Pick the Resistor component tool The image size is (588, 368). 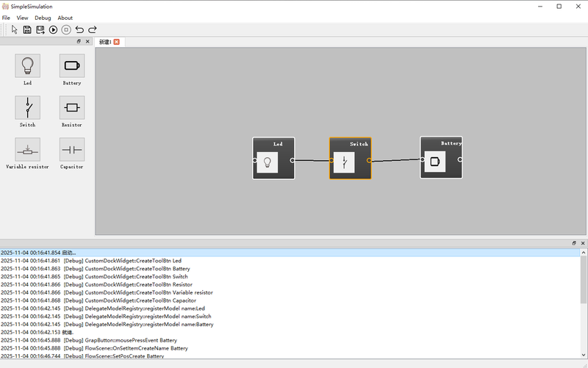[x=72, y=108]
